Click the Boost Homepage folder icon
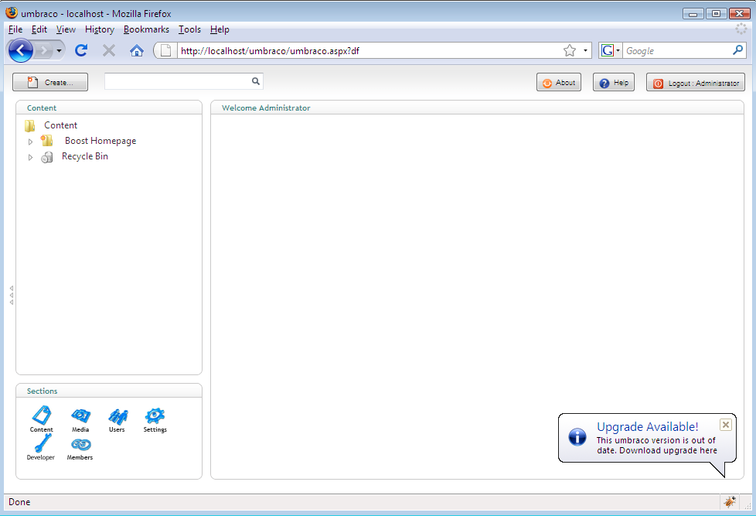This screenshot has height=516, width=756. pyautogui.click(x=47, y=141)
